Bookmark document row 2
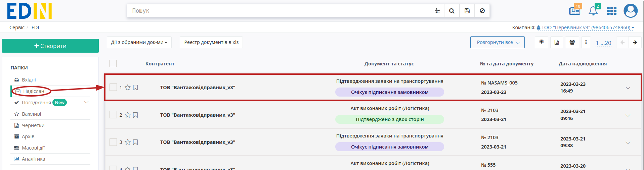Screen dimensions: 644x170 [x=135, y=115]
